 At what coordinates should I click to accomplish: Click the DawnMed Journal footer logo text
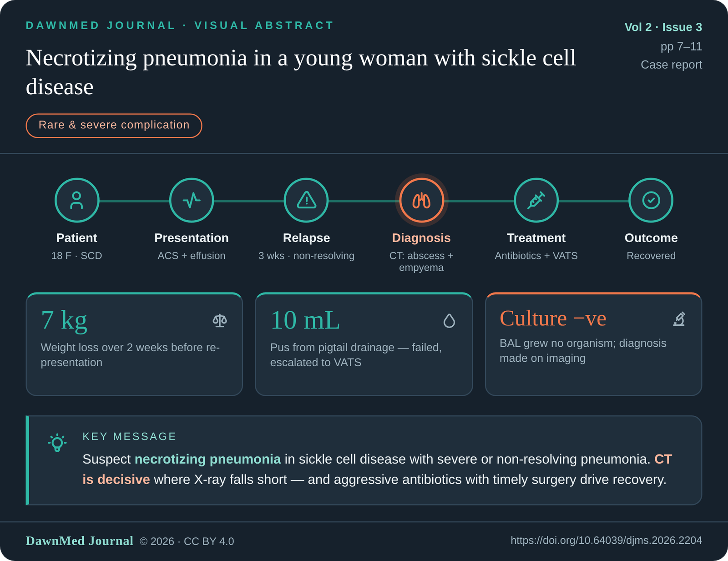(80, 541)
